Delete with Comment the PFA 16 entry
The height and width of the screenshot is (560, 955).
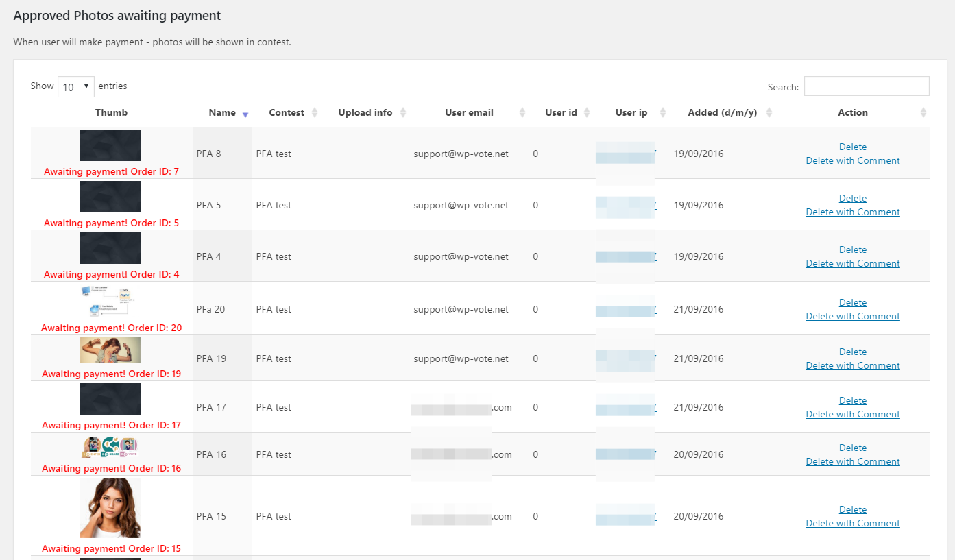pos(853,461)
